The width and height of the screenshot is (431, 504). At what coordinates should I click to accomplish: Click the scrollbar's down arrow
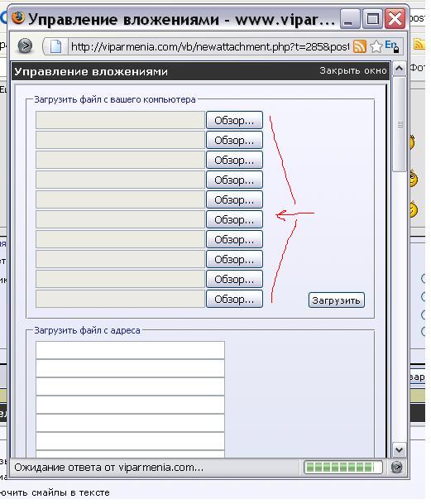coord(400,449)
